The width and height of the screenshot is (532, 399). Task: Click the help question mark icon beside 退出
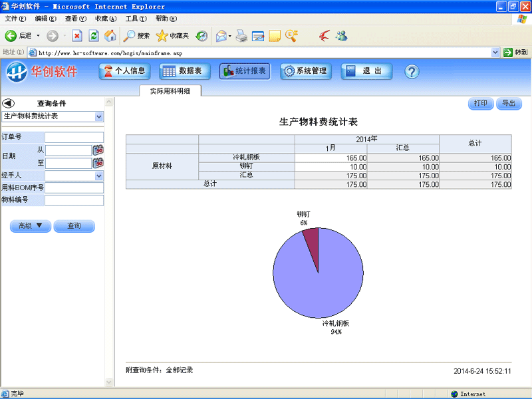tap(411, 72)
